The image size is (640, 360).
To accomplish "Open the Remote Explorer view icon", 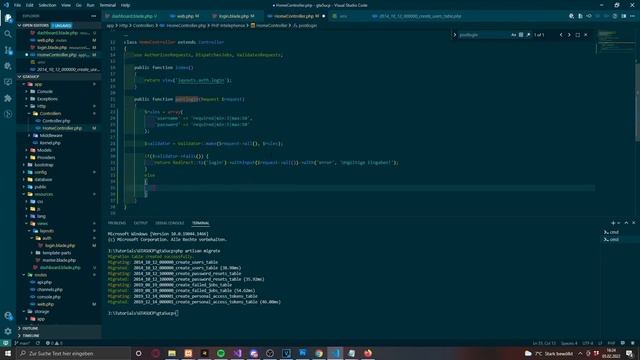I will (8, 82).
